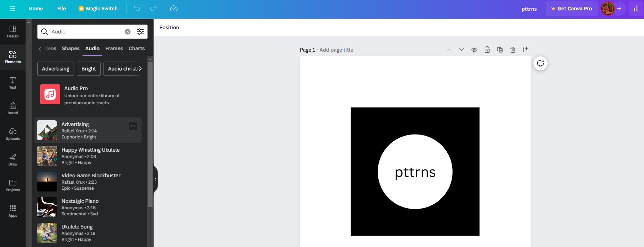Lock the page
This screenshot has height=247, width=644.
487,50
